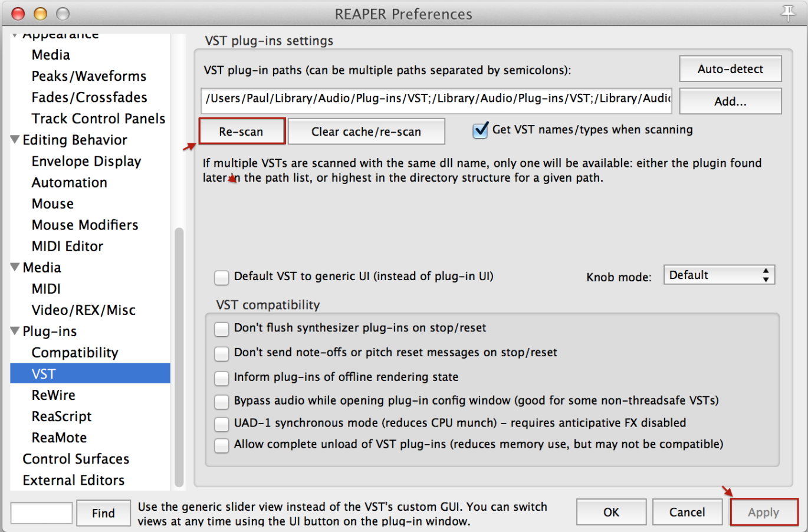
Task: Open Track Control Panels preferences
Action: (98, 119)
